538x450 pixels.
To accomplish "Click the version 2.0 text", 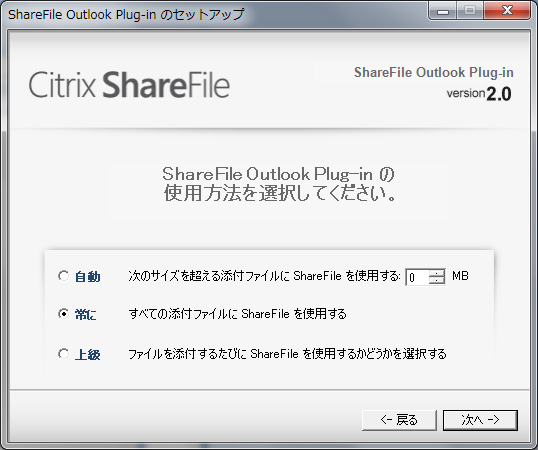I will coord(479,94).
